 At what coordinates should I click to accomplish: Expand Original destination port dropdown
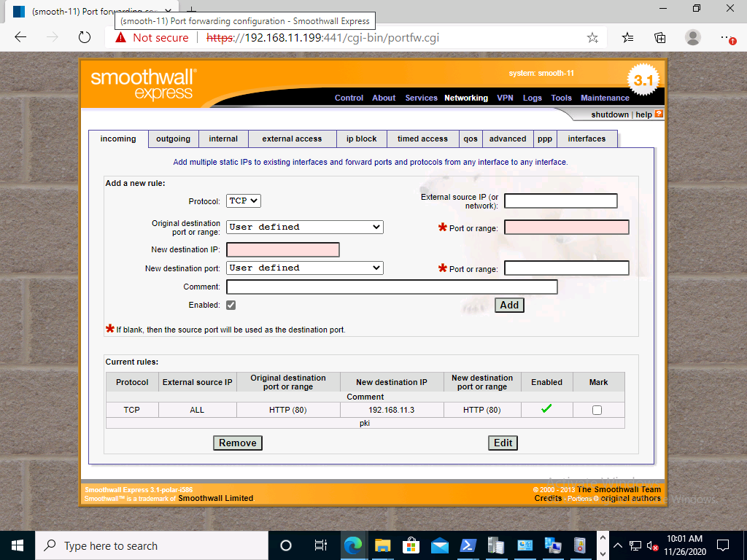click(x=304, y=227)
